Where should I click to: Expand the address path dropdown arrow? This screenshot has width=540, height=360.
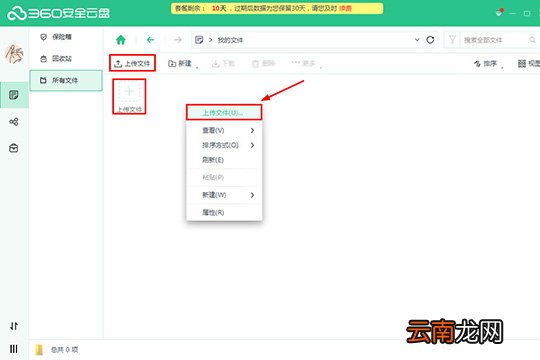(x=417, y=40)
